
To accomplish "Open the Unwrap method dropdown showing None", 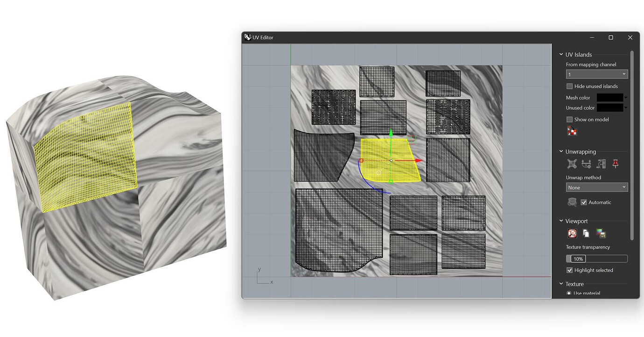I will point(597,187).
